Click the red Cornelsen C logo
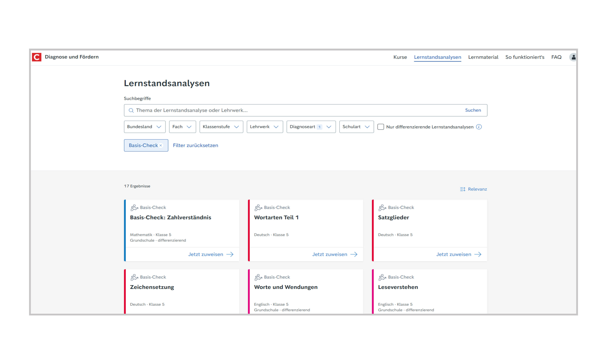The image size is (607, 364). [x=37, y=57]
